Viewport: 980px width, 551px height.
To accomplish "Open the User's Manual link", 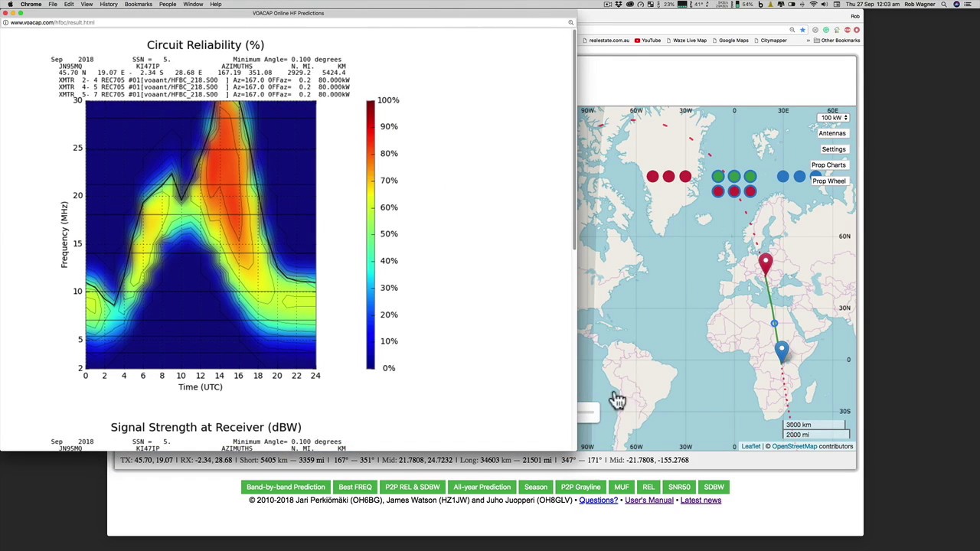I will tap(649, 500).
